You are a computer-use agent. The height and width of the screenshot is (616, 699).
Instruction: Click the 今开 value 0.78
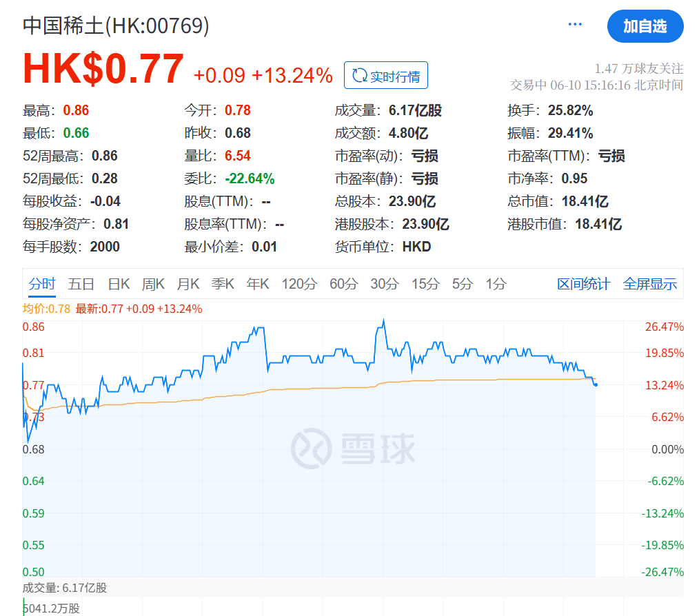coord(238,110)
